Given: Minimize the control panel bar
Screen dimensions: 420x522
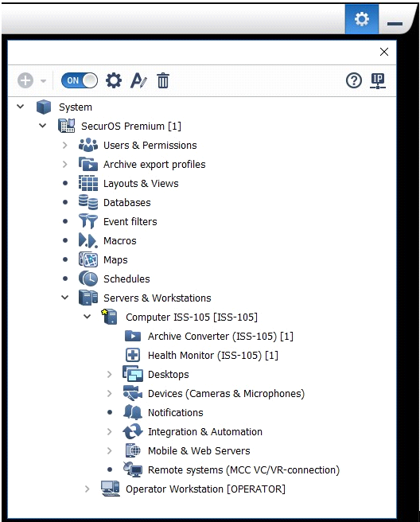Looking at the screenshot, I should click(x=395, y=24).
